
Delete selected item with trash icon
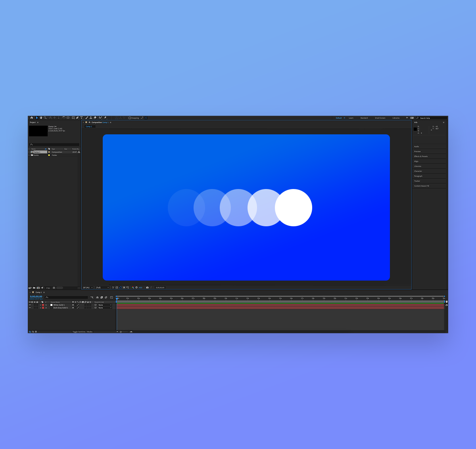(54, 288)
